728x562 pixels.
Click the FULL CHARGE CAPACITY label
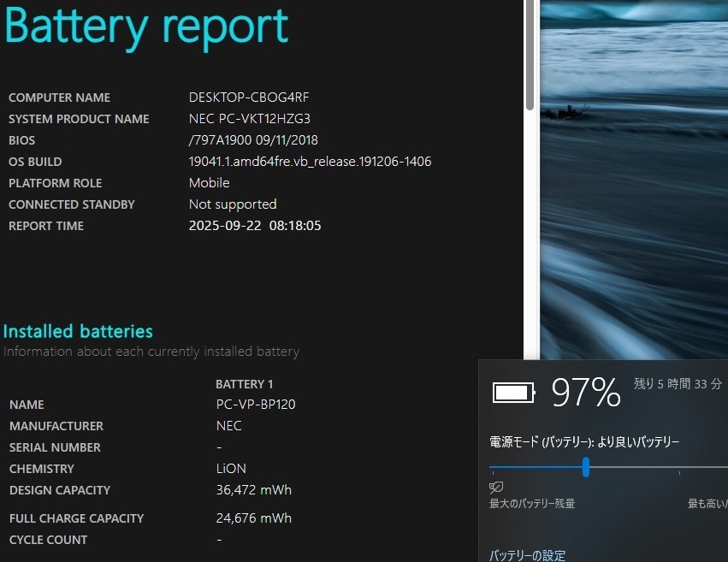[77, 518]
